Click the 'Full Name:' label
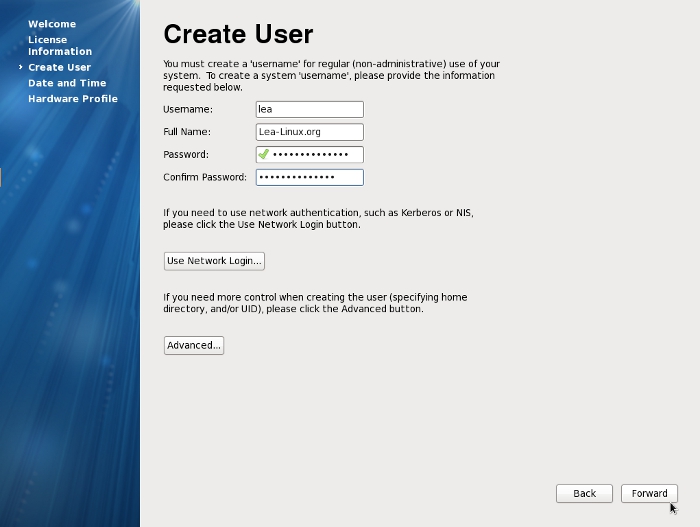 coord(189,132)
